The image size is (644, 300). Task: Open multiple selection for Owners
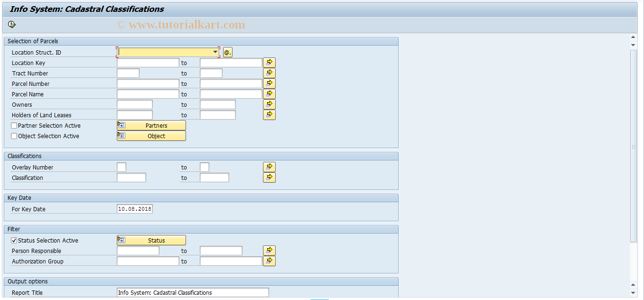point(270,104)
